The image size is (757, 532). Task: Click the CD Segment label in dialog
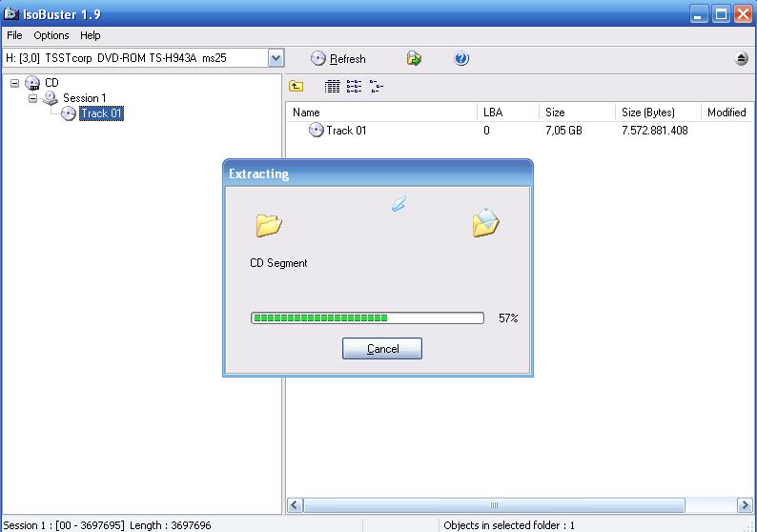click(278, 263)
